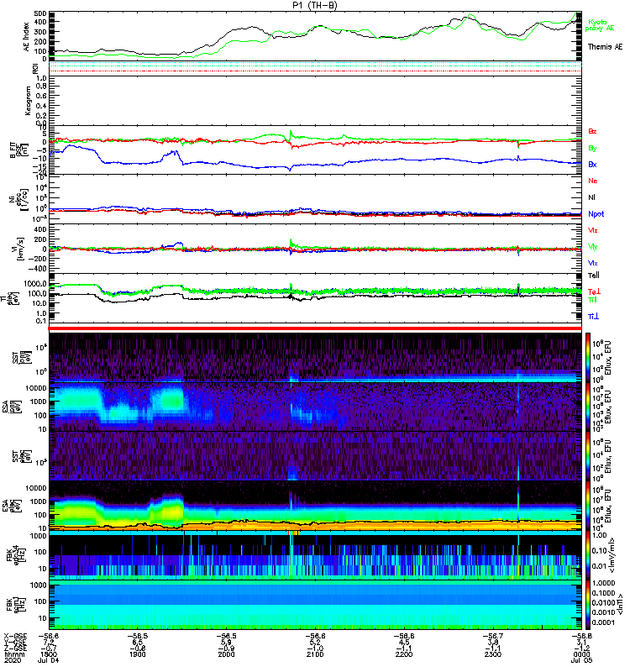Click the red "Te⊥" legend label

[594, 291]
